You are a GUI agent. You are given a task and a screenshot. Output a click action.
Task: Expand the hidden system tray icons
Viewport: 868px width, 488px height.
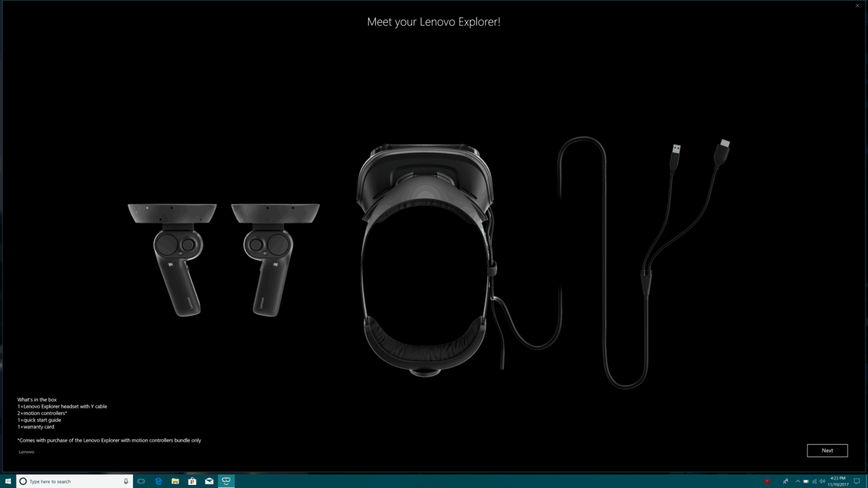click(797, 482)
